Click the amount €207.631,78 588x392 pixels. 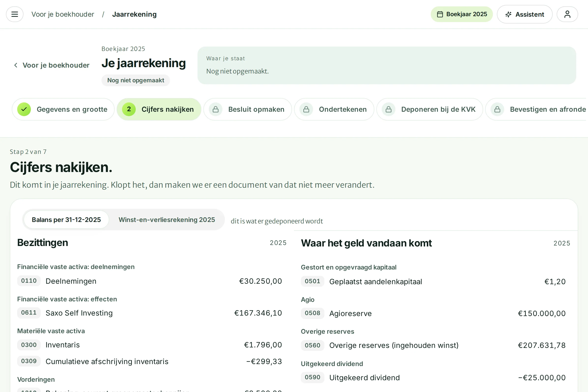pyautogui.click(x=542, y=345)
